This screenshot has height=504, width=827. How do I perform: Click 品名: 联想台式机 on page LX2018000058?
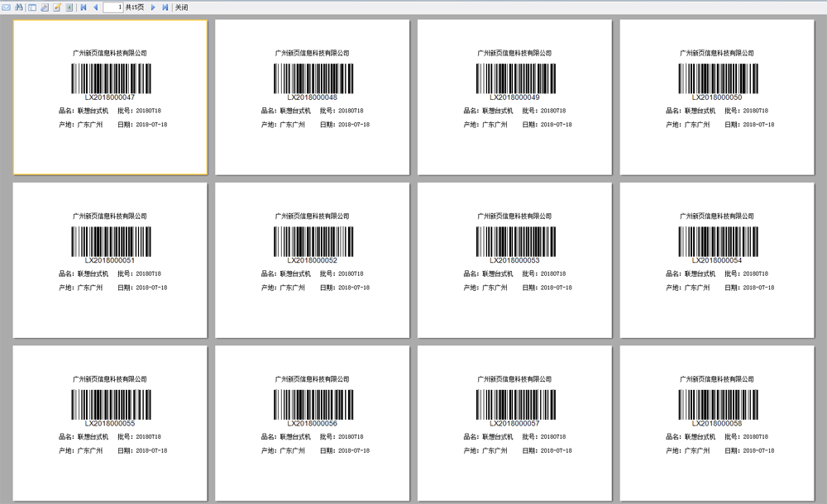click(691, 436)
